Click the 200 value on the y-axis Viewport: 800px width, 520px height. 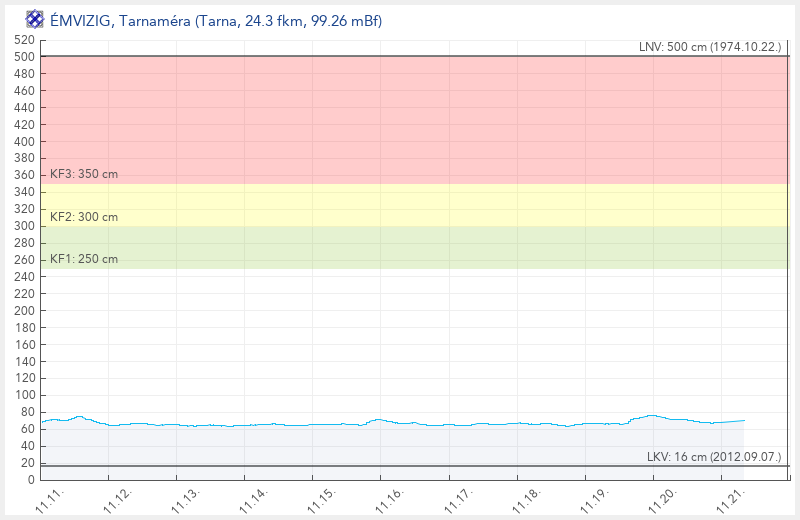[25, 311]
